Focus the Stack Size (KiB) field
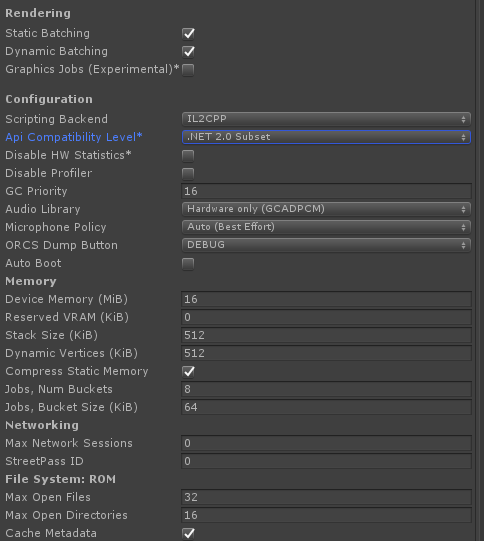The height and width of the screenshot is (541, 484). [326, 335]
